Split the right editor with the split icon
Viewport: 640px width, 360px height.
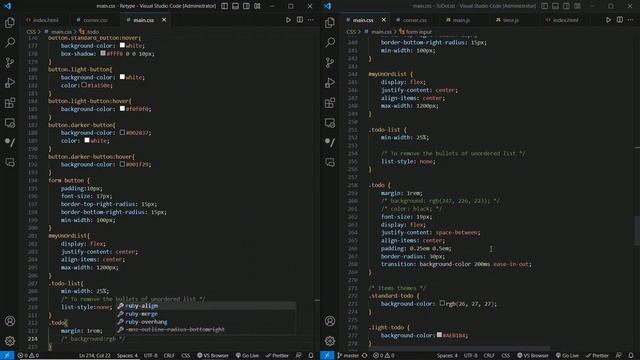tap(620, 20)
